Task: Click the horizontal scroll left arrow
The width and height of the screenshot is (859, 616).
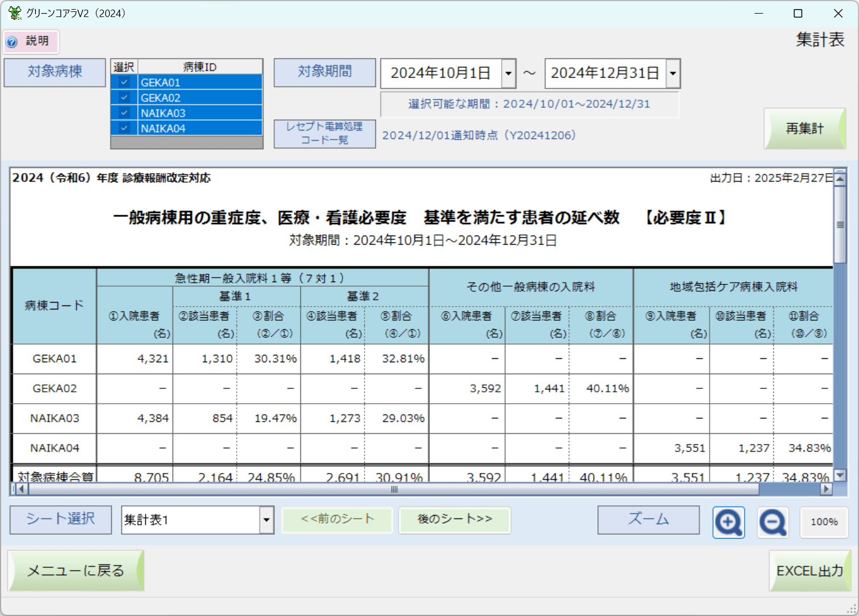Action: (x=22, y=489)
